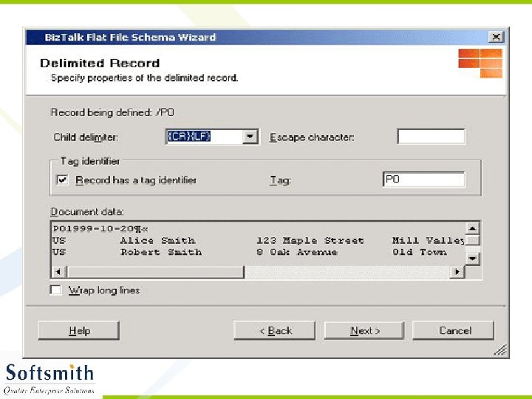The image size is (532, 399).
Task: Click the wizard resize grip corner
Action: tap(500, 349)
